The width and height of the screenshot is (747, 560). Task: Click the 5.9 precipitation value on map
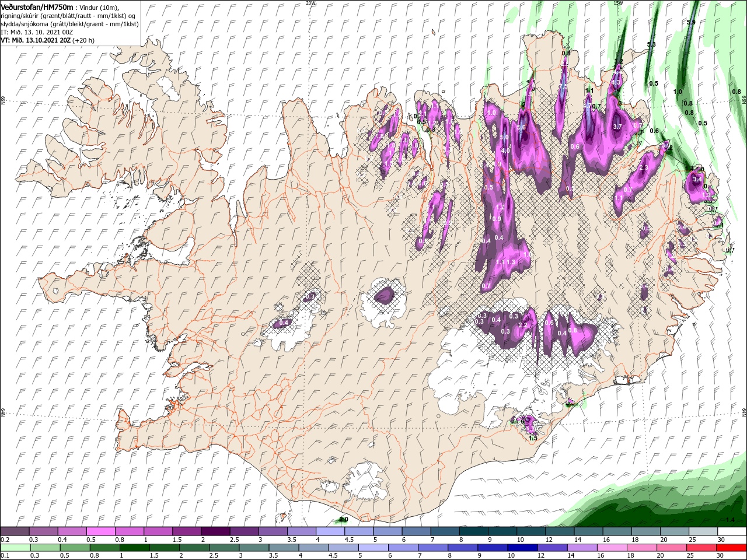coord(692,22)
